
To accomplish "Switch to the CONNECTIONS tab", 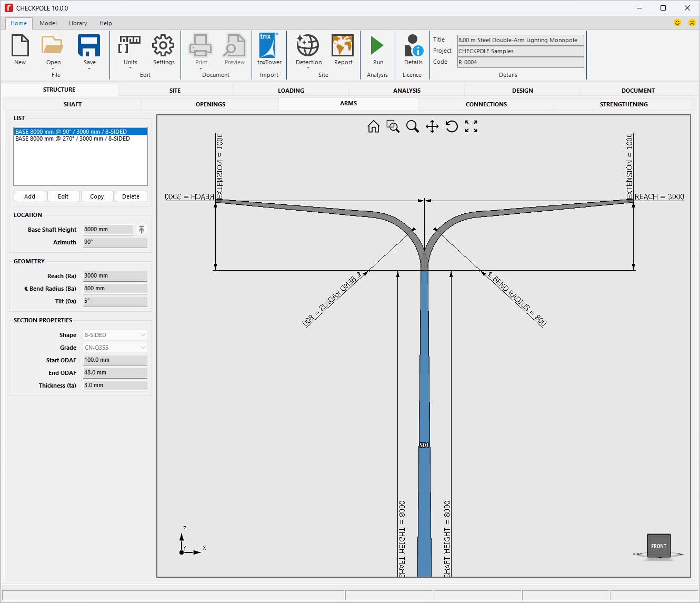I will tap(486, 104).
